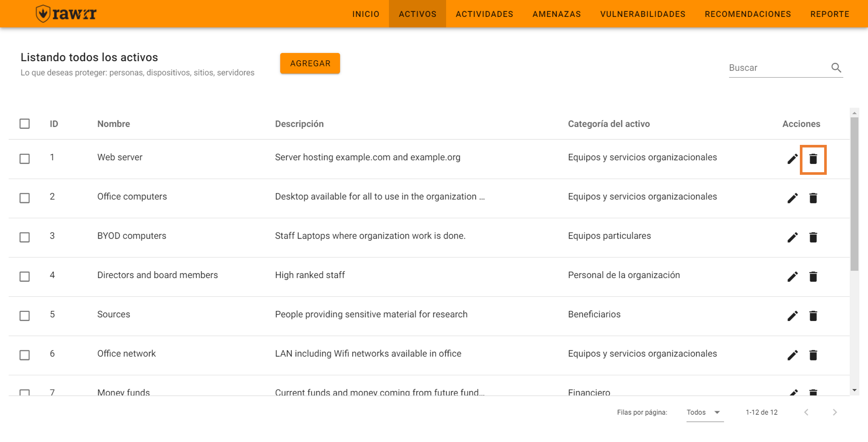Switch to the Vulnerabilidades tab
Image resolution: width=868 pixels, height=442 pixels.
pyautogui.click(x=643, y=14)
